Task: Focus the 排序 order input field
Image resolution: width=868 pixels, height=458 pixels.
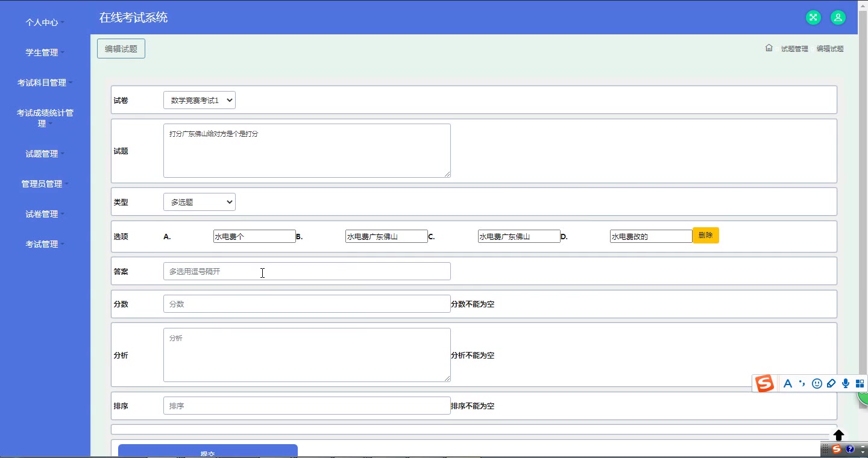Action: [307, 406]
